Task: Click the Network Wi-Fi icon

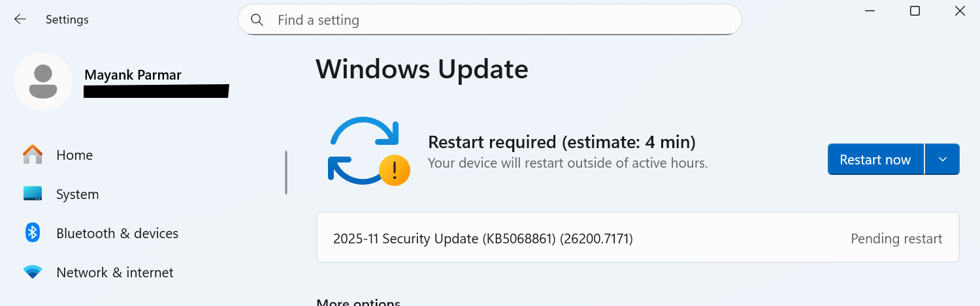Action: pos(33,272)
